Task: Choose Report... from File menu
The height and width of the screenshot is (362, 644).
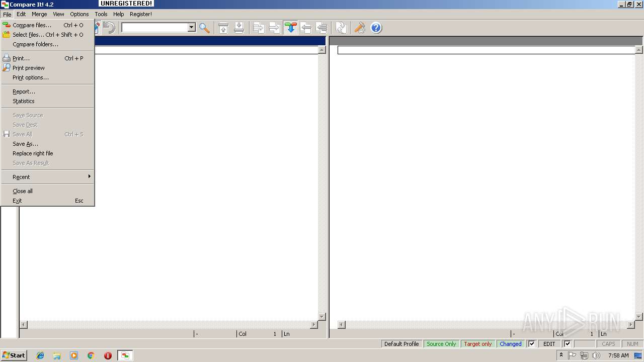Action: tap(47, 92)
